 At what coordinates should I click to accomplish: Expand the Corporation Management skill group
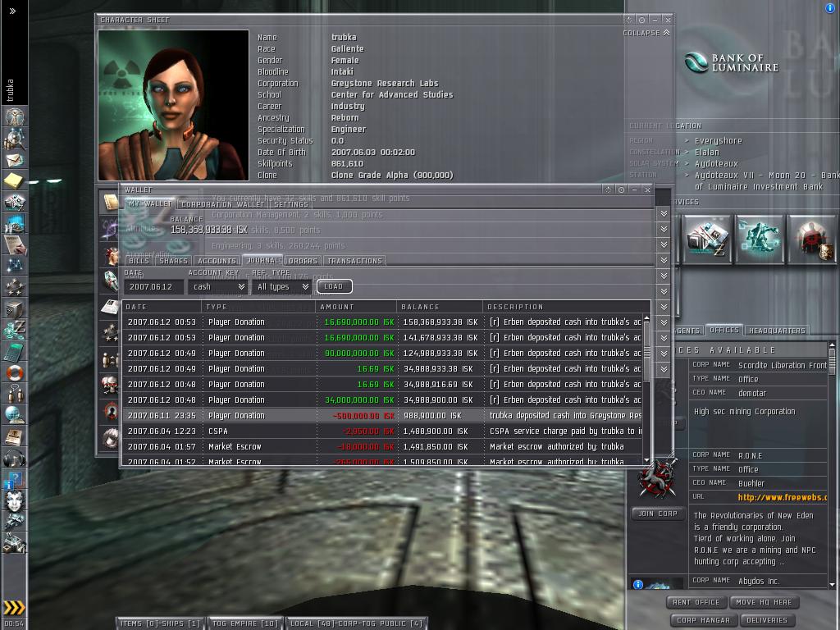click(x=664, y=214)
